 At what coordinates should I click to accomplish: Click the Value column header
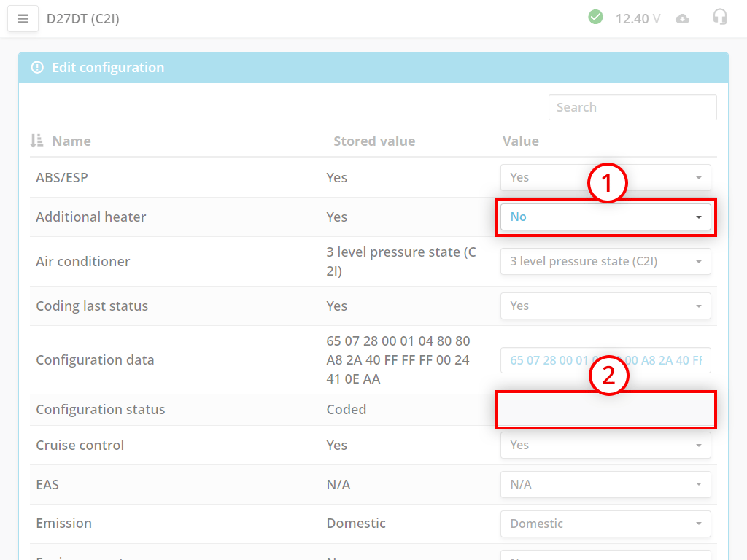(x=520, y=141)
